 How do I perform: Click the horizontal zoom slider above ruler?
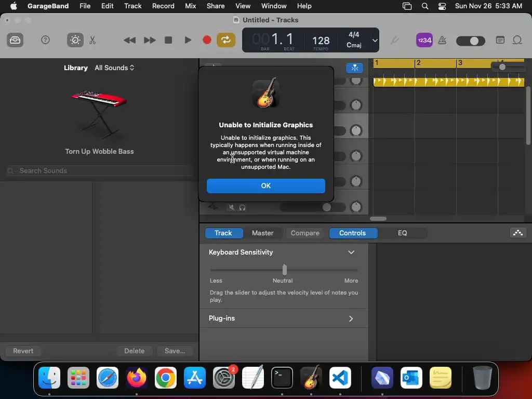(508, 67)
